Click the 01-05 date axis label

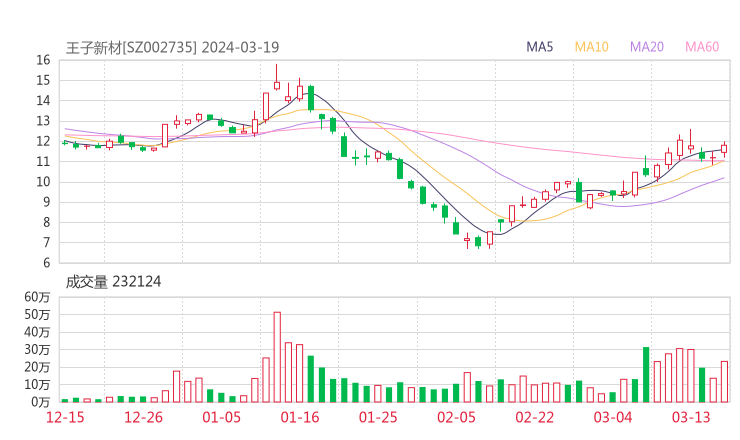tap(221, 417)
